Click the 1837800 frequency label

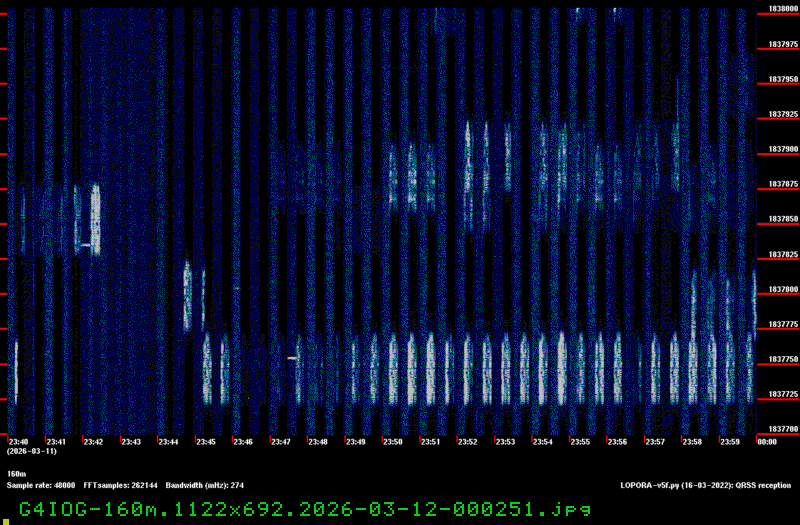pos(783,289)
